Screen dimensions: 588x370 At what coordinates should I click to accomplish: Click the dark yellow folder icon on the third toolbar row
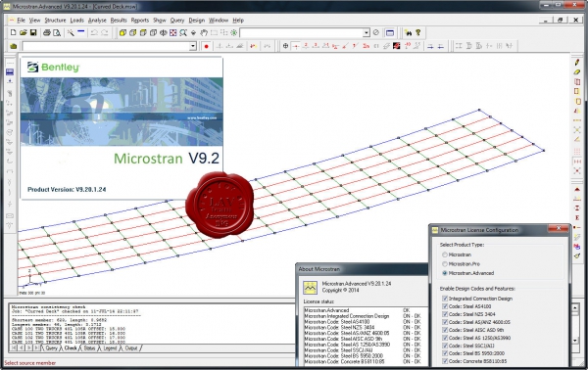[x=14, y=46]
